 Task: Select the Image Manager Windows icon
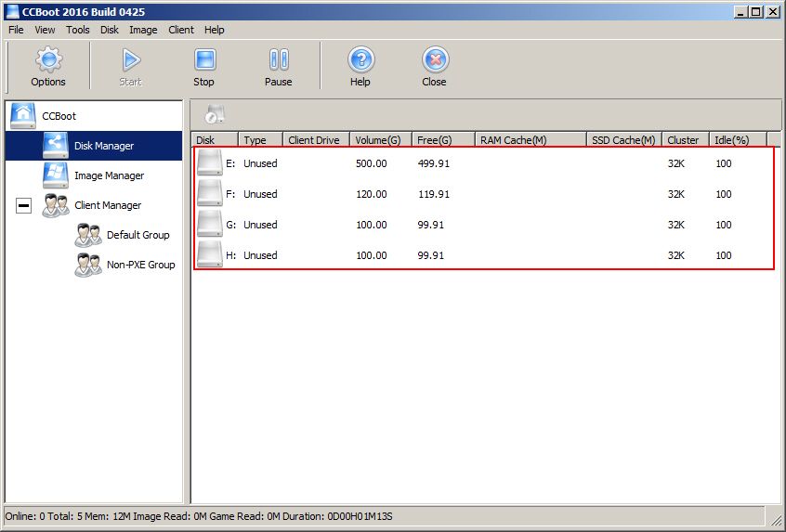pos(55,175)
